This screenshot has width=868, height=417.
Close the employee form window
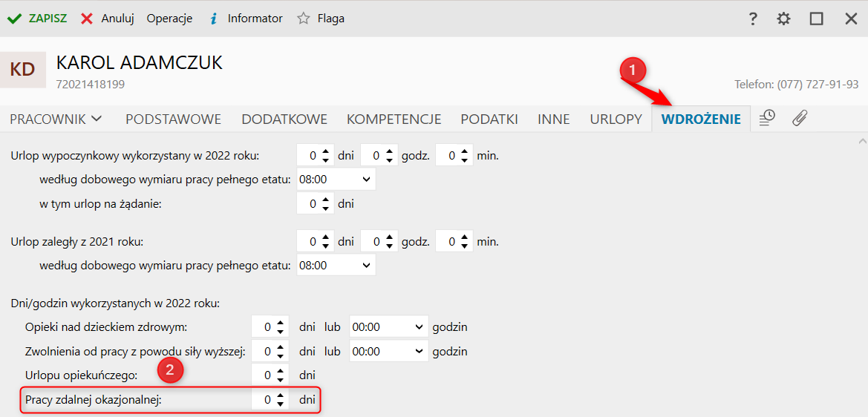[x=851, y=19]
